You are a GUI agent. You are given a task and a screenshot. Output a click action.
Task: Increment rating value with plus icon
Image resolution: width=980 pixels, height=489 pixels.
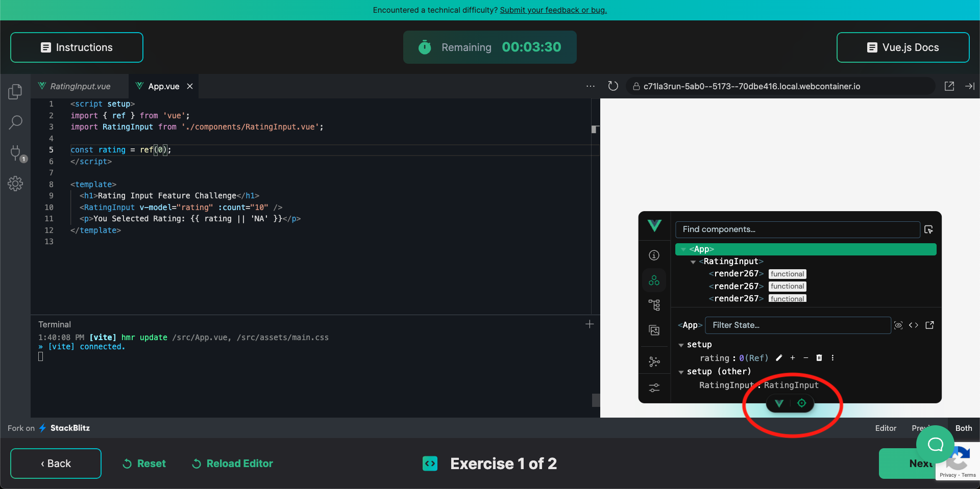[793, 358]
